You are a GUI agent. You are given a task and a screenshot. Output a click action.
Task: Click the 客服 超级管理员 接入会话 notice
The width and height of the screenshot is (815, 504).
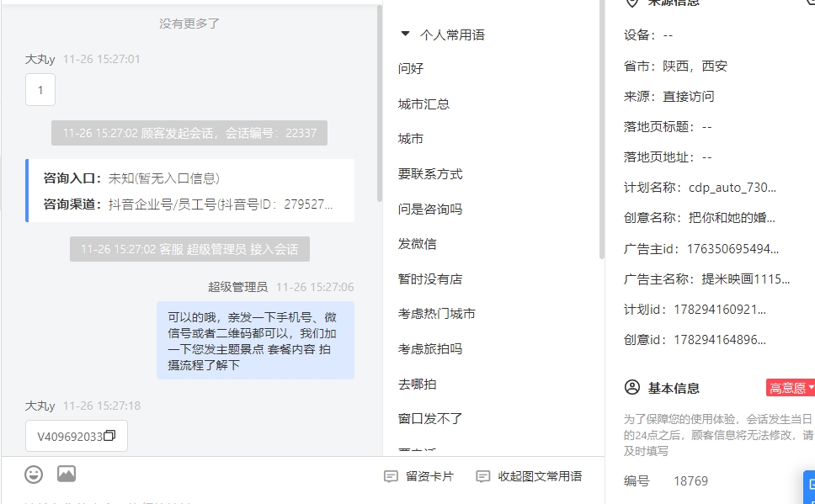click(189, 249)
